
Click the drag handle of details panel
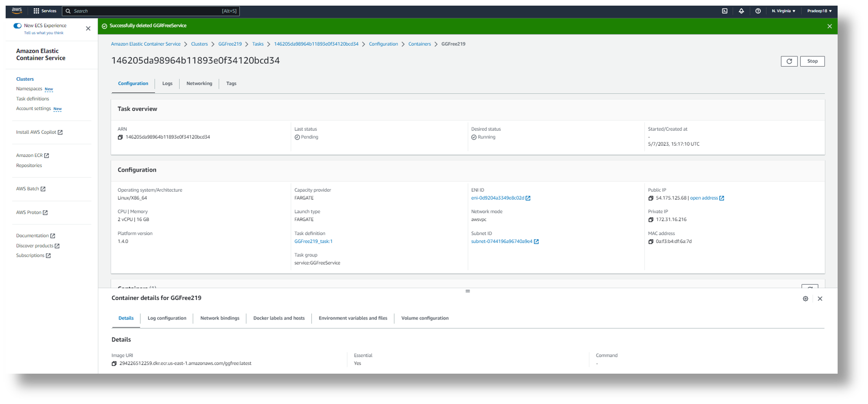pyautogui.click(x=467, y=291)
